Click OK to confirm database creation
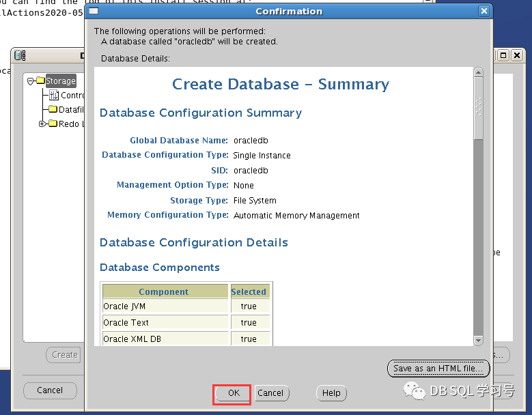The height and width of the screenshot is (415, 532). click(234, 393)
